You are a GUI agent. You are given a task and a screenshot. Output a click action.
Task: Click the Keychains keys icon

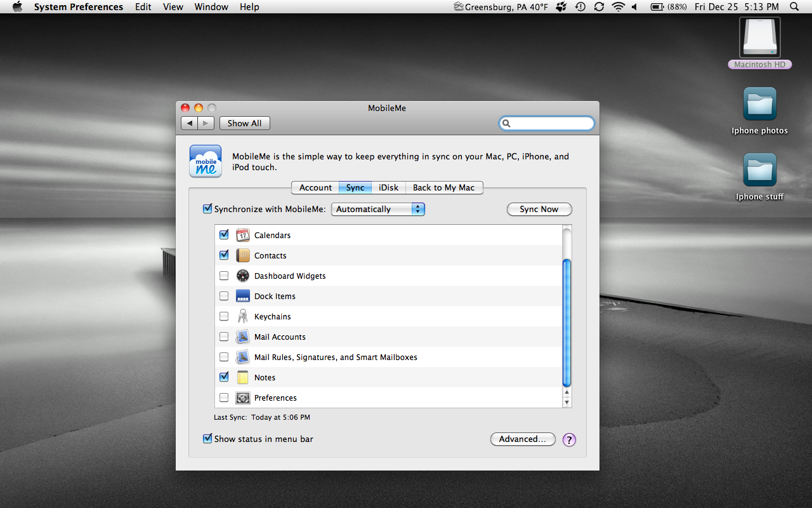pyautogui.click(x=243, y=316)
